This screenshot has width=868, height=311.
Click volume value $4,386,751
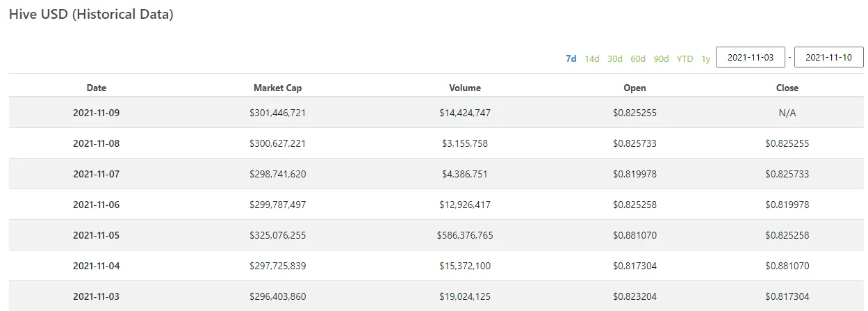[465, 174]
